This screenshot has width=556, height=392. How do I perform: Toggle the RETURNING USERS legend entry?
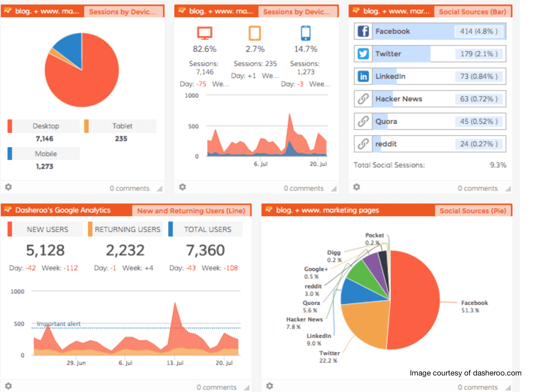tap(128, 229)
